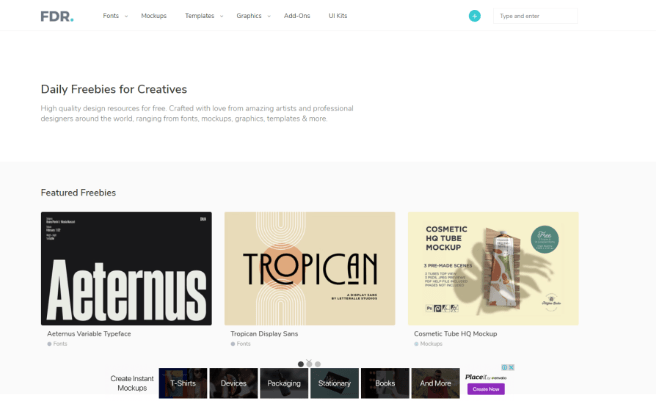Dismiss the banner using the small X above the ad

[309, 361]
